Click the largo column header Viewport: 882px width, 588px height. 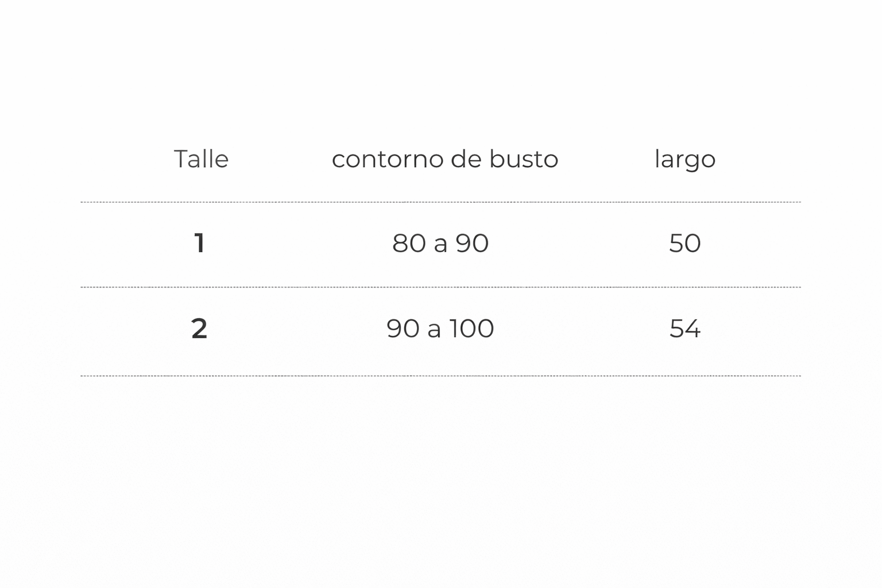(684, 160)
